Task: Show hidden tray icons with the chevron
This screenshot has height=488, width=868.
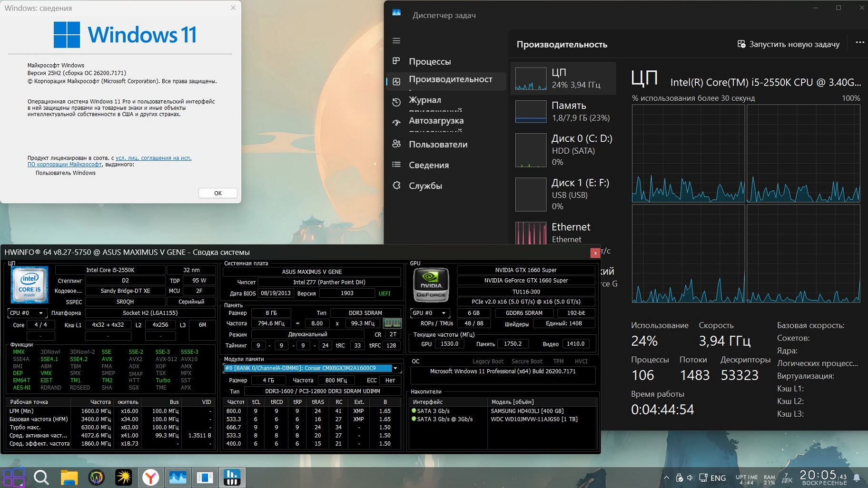Action: tap(666, 478)
